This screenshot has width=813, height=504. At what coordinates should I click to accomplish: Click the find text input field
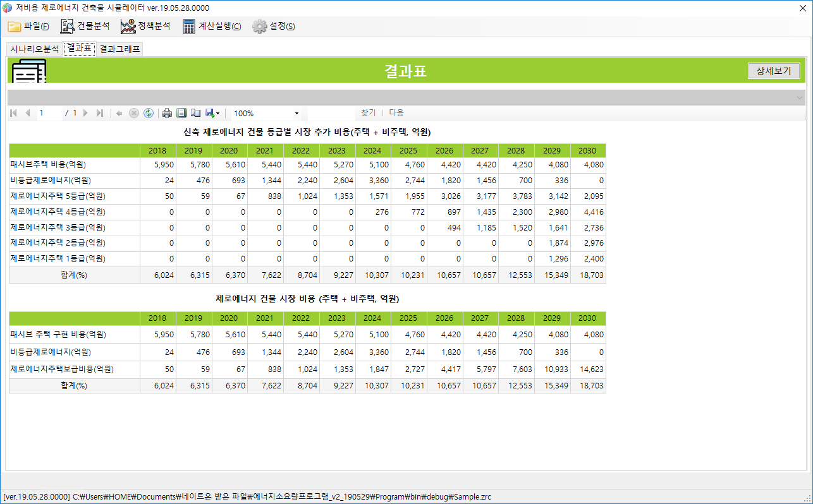[x=331, y=113]
